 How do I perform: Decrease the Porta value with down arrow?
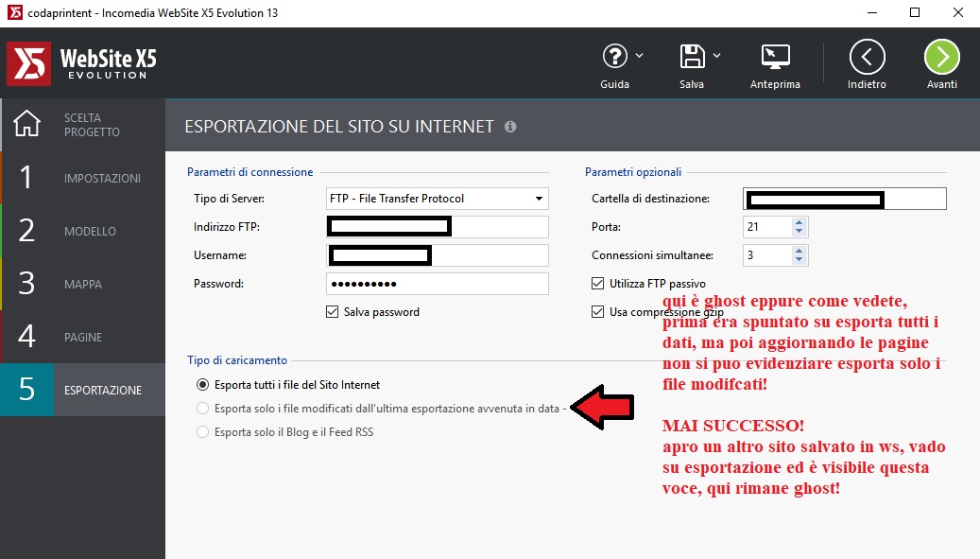pyautogui.click(x=799, y=232)
